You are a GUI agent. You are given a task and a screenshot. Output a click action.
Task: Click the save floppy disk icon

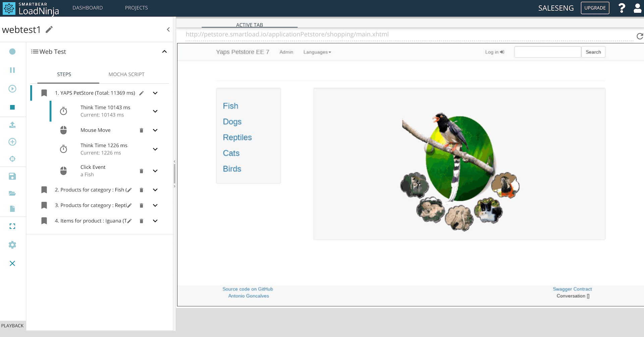coord(12,177)
